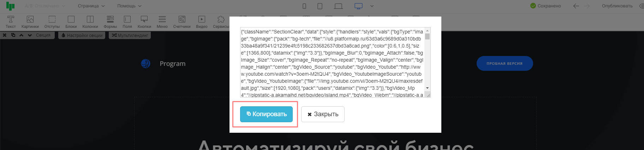Open the Формы (Forms) tool

tap(110, 21)
